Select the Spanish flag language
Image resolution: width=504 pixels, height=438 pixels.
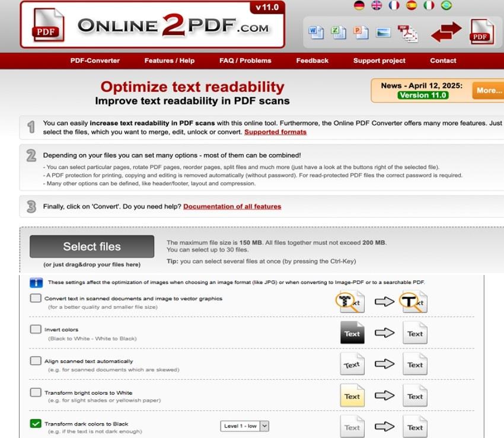click(x=411, y=5)
